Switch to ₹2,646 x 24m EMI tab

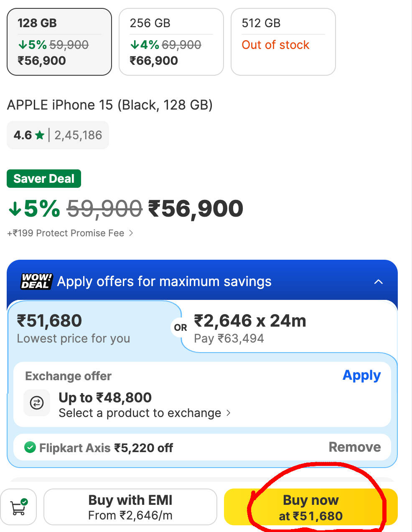[288, 328]
